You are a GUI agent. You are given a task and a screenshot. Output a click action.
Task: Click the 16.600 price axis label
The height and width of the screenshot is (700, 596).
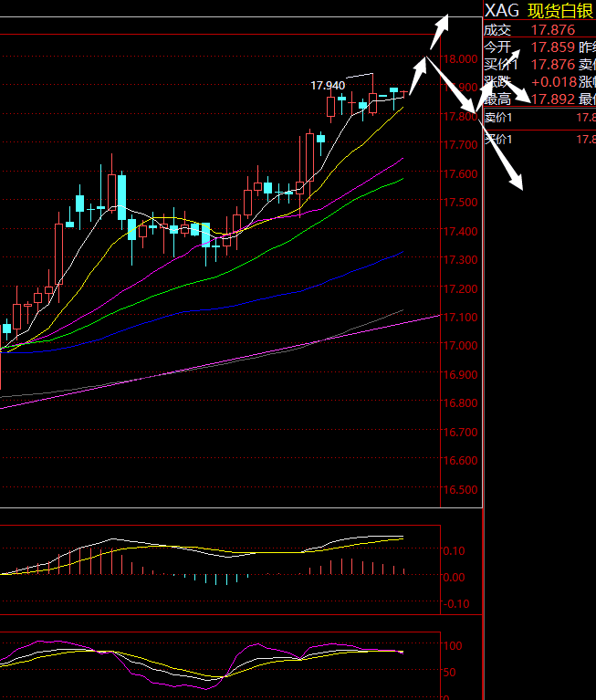click(460, 460)
